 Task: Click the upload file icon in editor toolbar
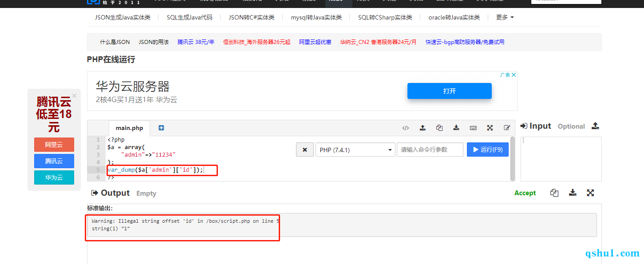(423, 128)
